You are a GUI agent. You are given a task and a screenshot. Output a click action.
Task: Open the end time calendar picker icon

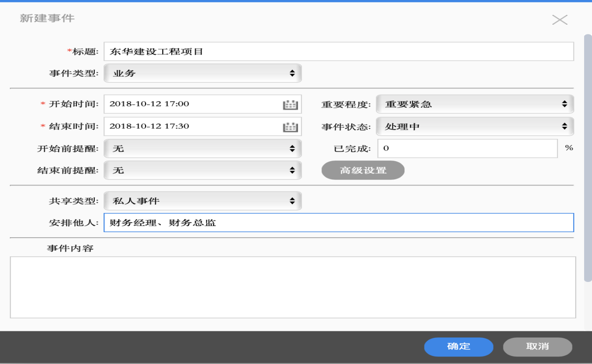click(x=290, y=127)
